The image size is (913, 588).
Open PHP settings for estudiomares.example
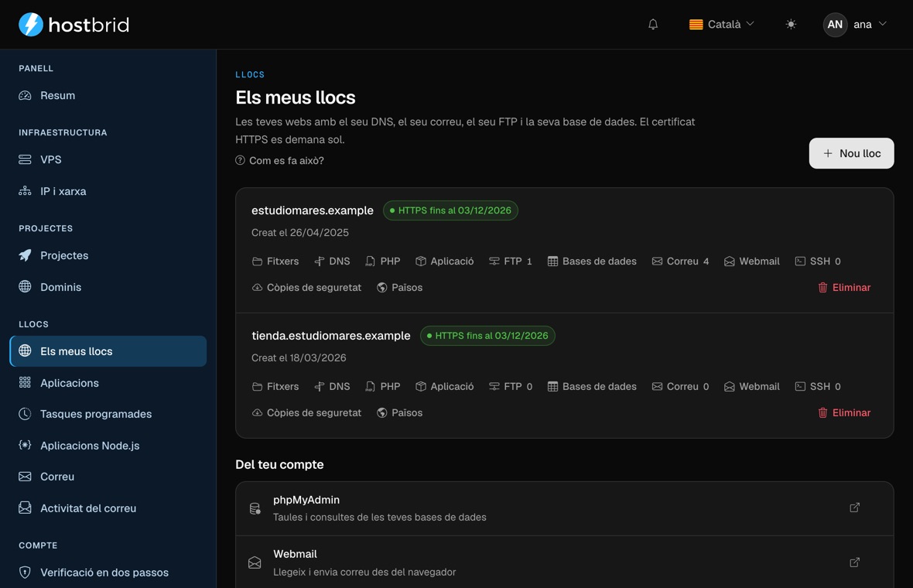(382, 262)
